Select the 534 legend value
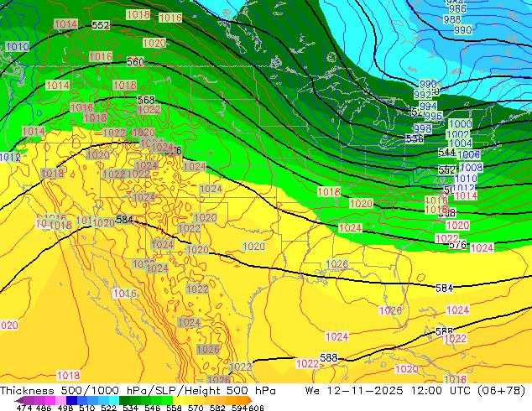 point(131,408)
